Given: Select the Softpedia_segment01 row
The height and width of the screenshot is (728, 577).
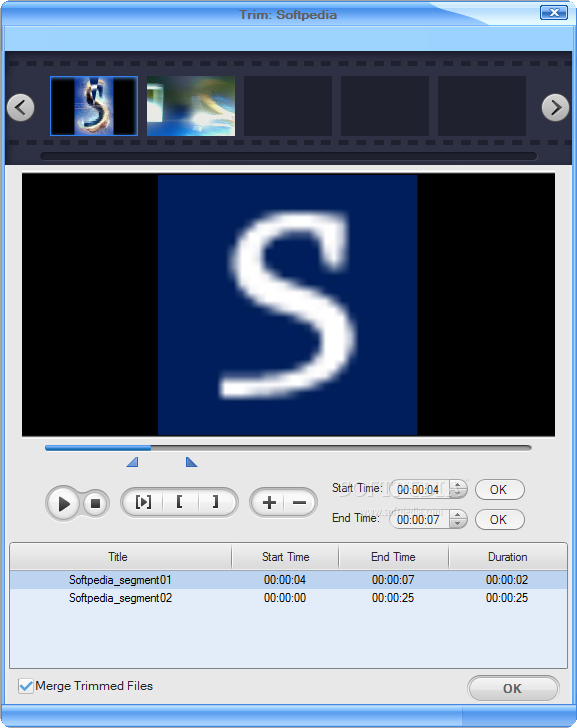Looking at the screenshot, I should click(x=288, y=580).
